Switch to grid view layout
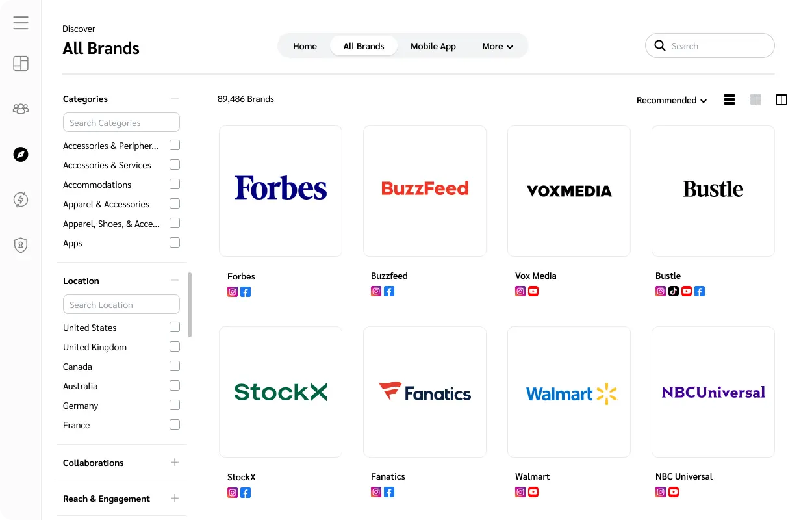This screenshot has width=812, height=520. point(755,99)
